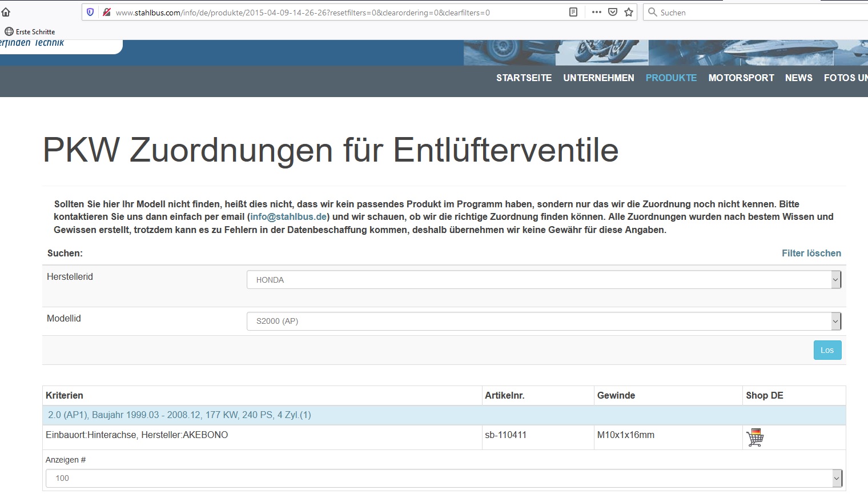Image resolution: width=868 pixels, height=498 pixels.
Task: Open the Herstellerid dropdown showing HONDA
Action: (x=543, y=280)
